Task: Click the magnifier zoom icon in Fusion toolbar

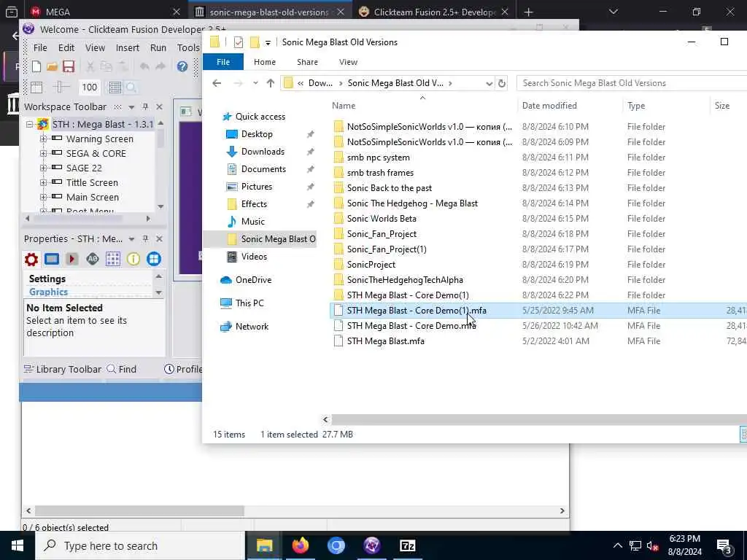Action: pyautogui.click(x=131, y=87)
